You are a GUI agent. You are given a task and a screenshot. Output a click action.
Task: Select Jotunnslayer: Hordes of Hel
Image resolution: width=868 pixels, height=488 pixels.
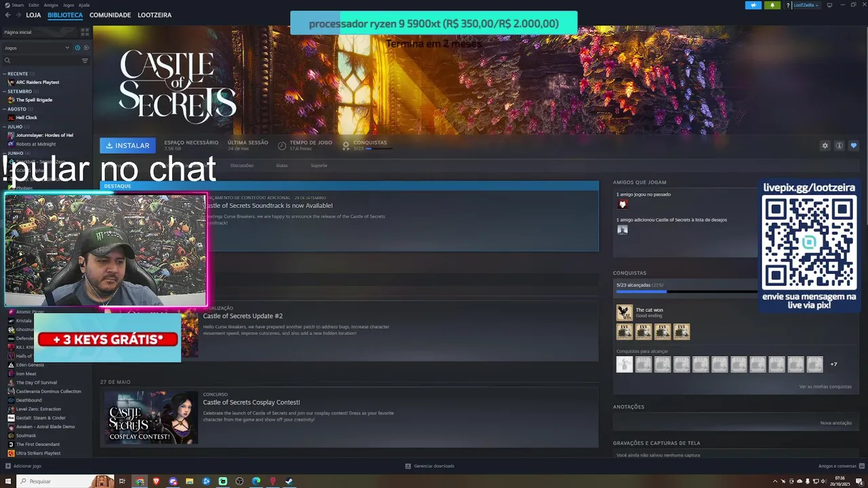44,135
